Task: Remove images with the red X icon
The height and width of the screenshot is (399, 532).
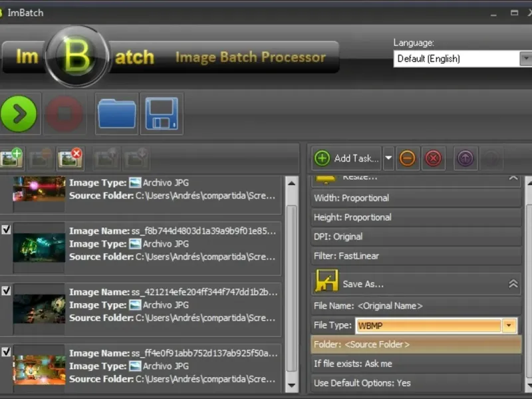Action: pyautogui.click(x=70, y=158)
